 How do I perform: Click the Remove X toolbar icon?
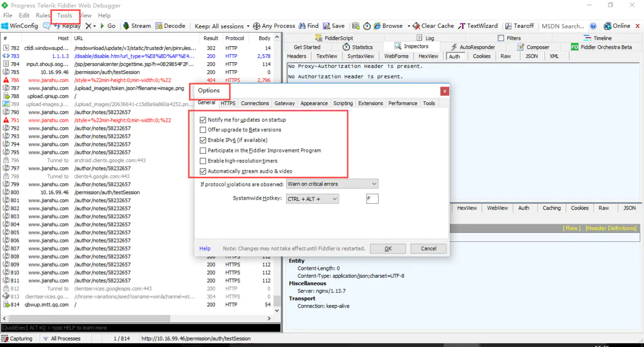[x=89, y=26]
